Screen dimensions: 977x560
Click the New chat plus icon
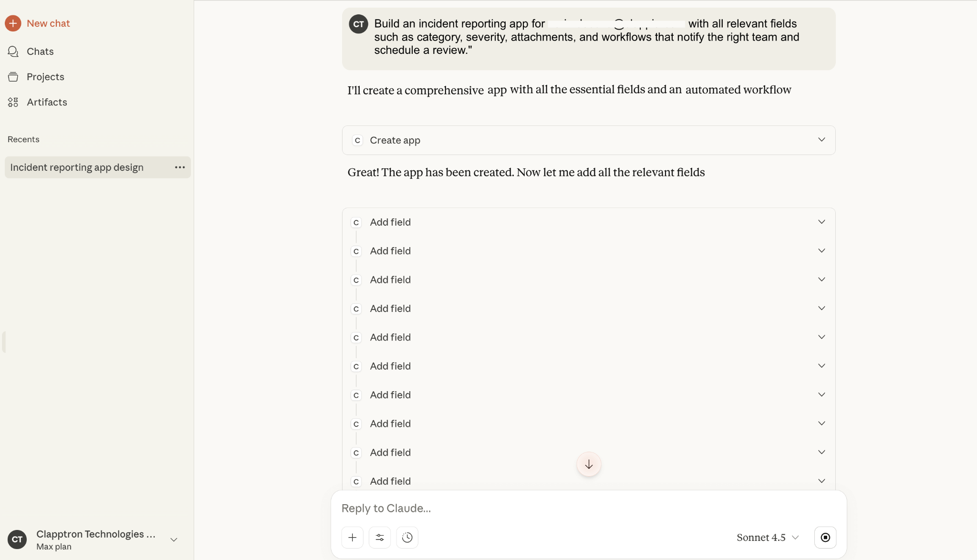(13, 23)
